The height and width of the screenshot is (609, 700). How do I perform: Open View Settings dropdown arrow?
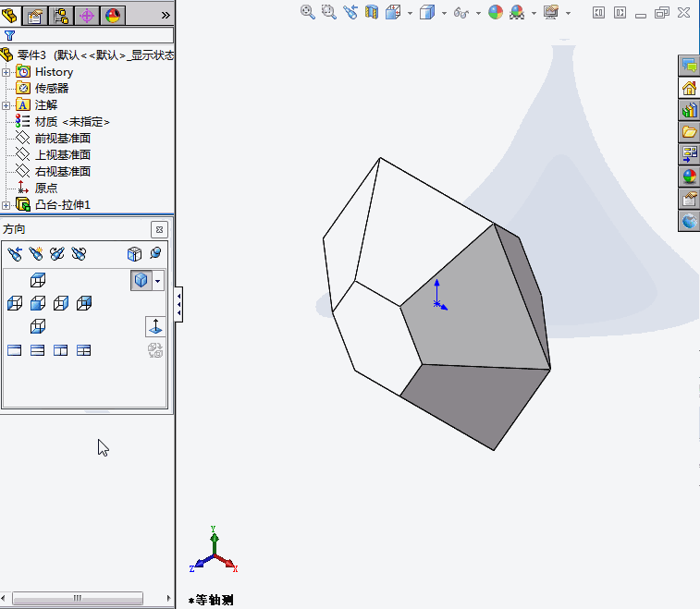[569, 13]
